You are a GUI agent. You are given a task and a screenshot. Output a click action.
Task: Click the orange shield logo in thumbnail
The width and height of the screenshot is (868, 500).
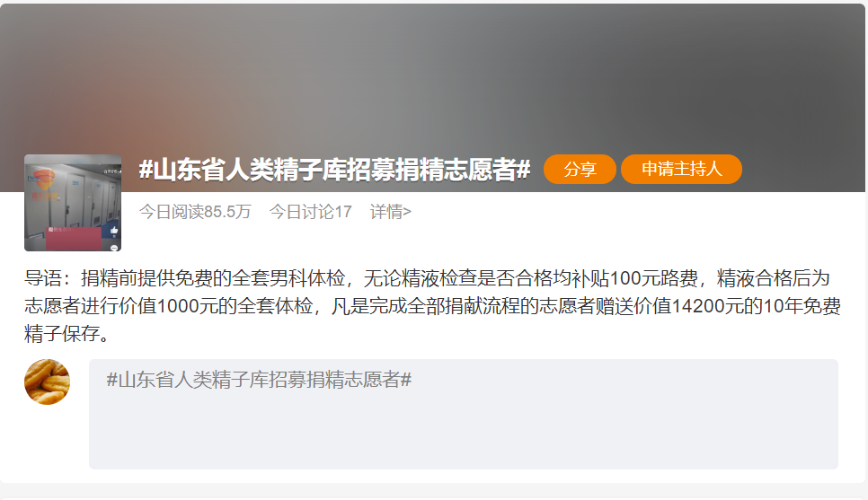pos(44,180)
